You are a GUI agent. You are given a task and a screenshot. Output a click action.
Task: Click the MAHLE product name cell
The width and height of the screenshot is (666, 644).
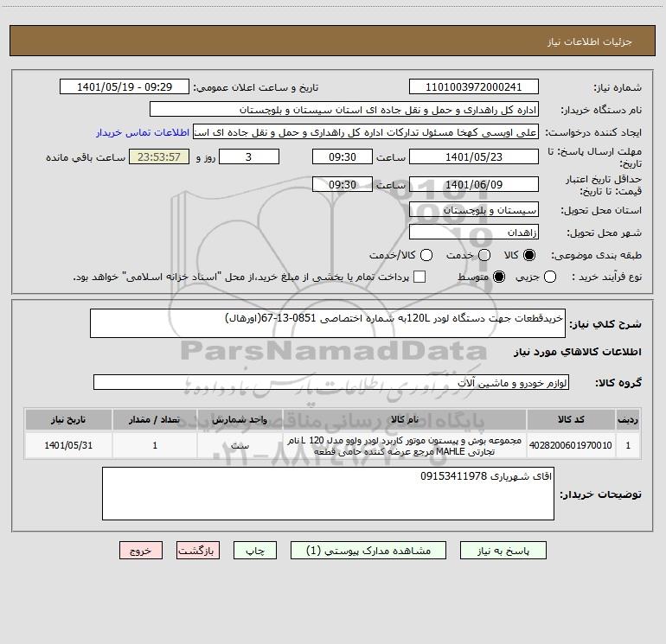click(x=405, y=446)
